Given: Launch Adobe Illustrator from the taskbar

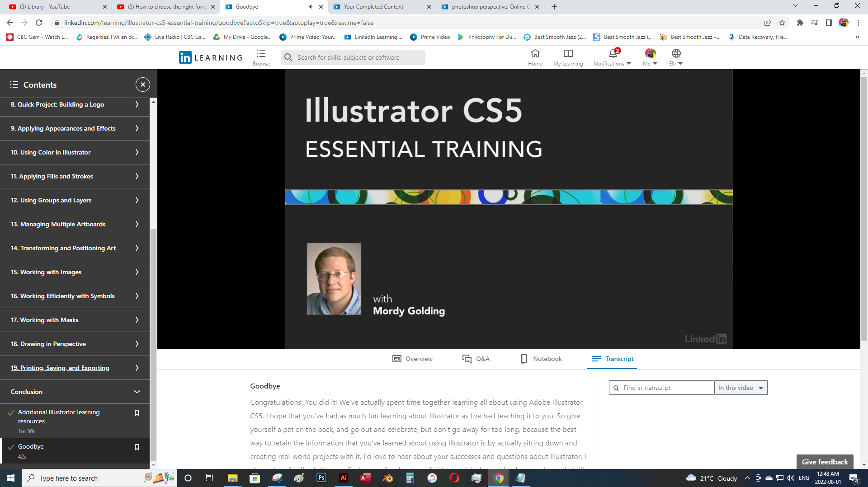Looking at the screenshot, I should pyautogui.click(x=344, y=478).
